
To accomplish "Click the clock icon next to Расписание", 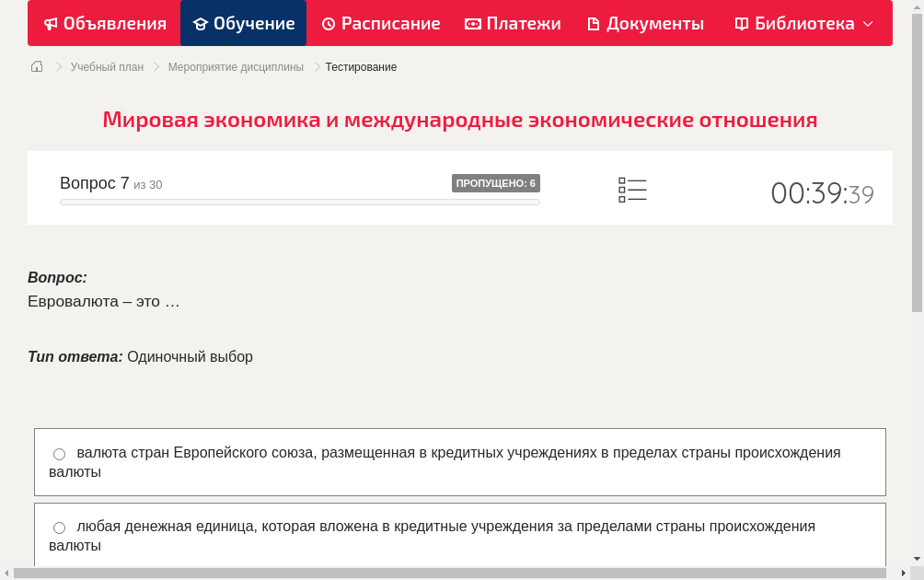I will point(328,23).
